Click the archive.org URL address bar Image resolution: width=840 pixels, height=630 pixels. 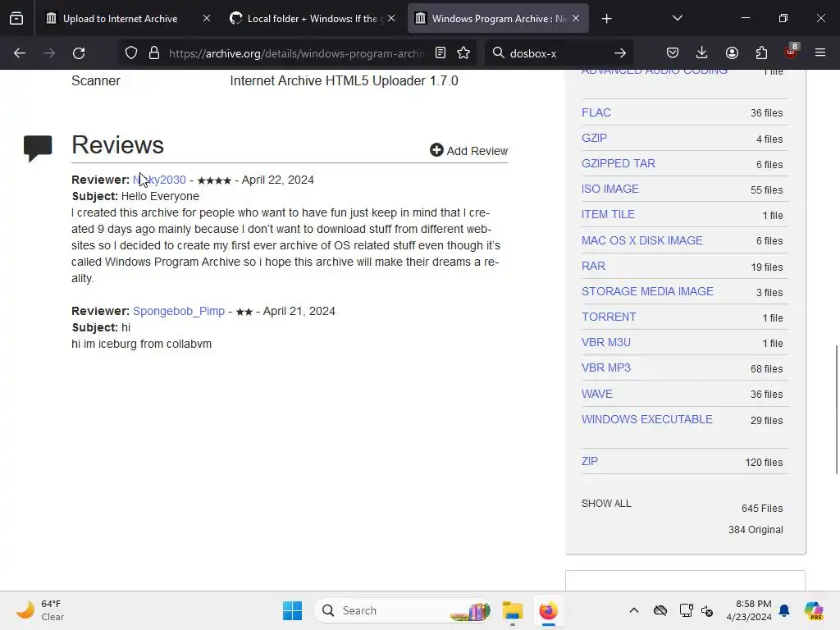[x=296, y=53]
